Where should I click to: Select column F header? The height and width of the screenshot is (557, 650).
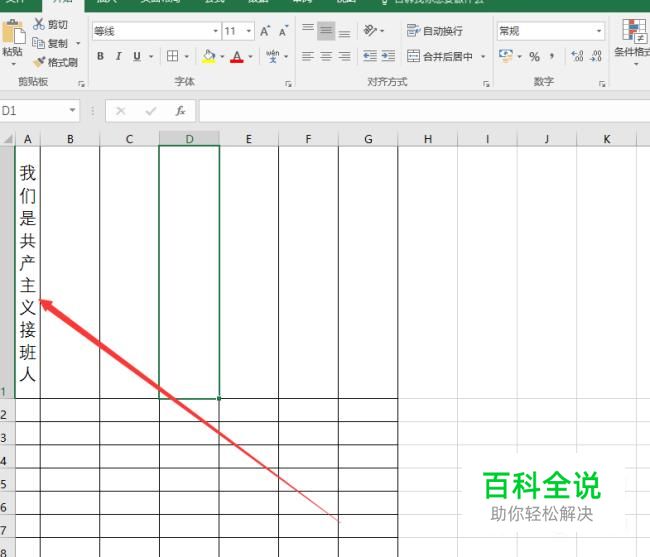[308, 139]
